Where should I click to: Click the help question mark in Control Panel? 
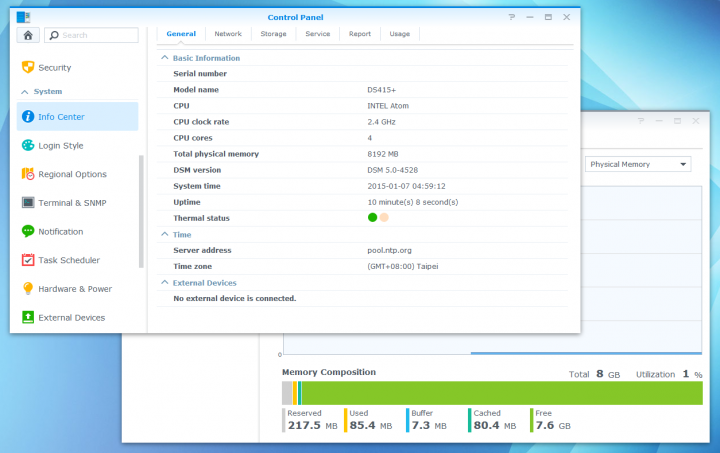(512, 17)
